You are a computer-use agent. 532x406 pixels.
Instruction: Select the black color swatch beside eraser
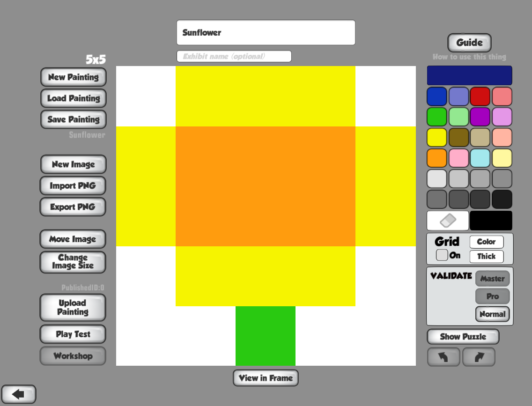(491, 221)
